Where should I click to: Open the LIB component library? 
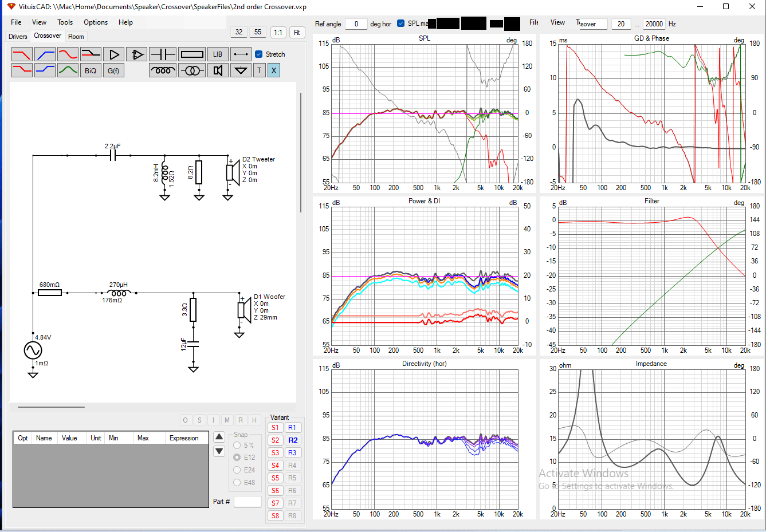[x=218, y=54]
